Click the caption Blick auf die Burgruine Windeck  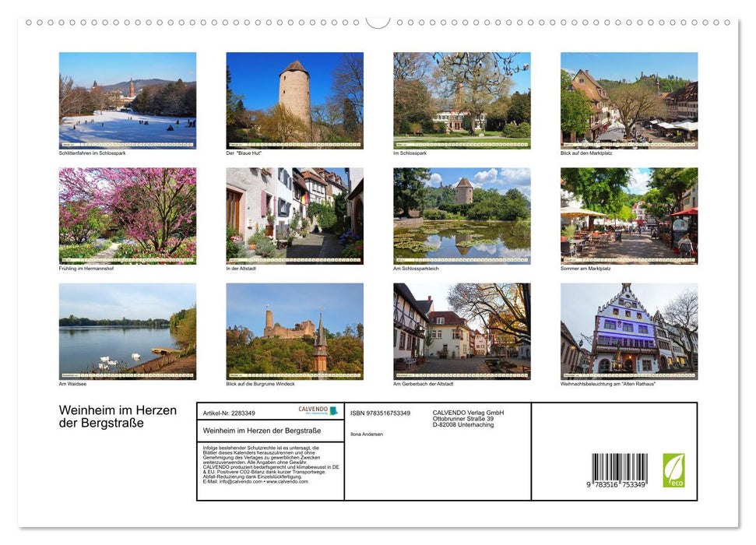point(260,384)
